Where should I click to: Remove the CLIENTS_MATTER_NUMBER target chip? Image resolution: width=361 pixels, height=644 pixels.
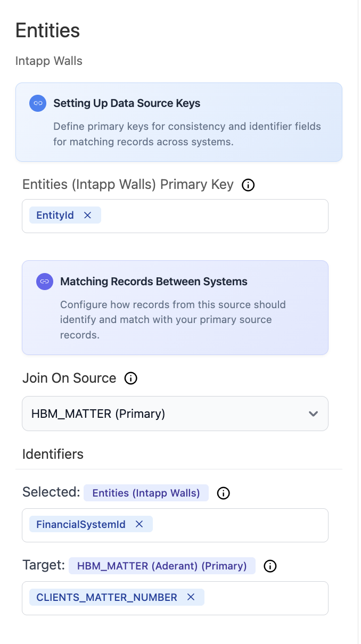click(x=191, y=597)
